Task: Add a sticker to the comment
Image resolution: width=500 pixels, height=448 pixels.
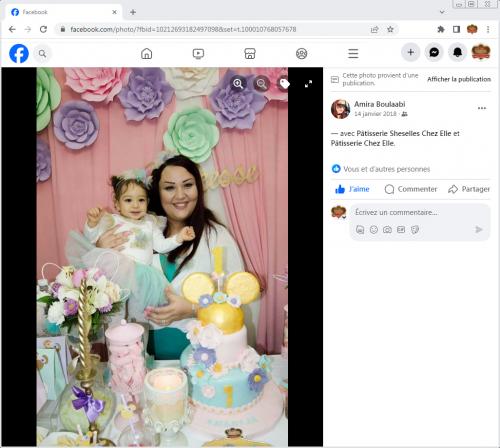Action: pyautogui.click(x=415, y=229)
